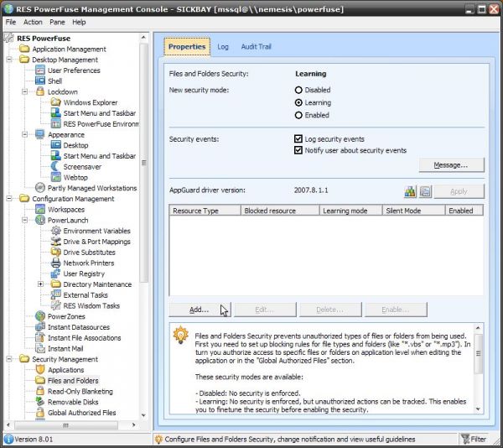Collapse the Configuration Management node

coord(9,199)
